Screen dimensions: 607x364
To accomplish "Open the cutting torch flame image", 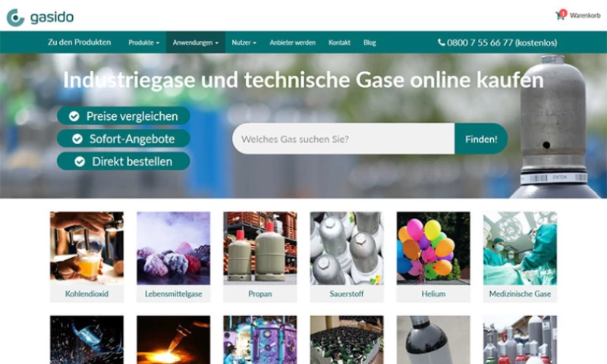I will coord(174,340).
